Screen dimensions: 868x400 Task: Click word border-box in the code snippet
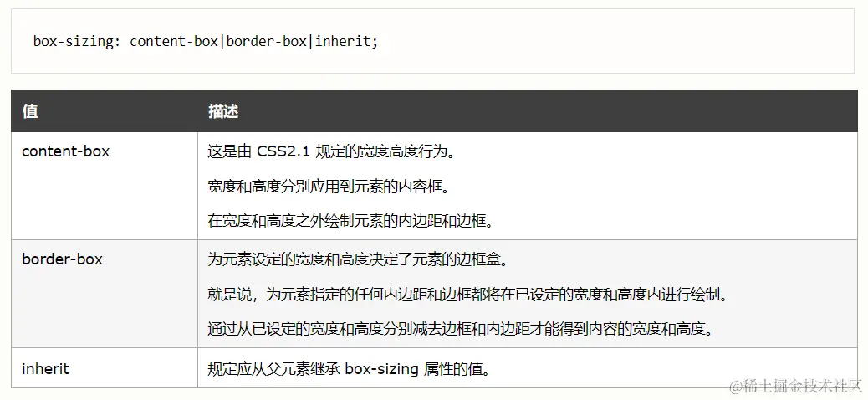click(x=266, y=42)
